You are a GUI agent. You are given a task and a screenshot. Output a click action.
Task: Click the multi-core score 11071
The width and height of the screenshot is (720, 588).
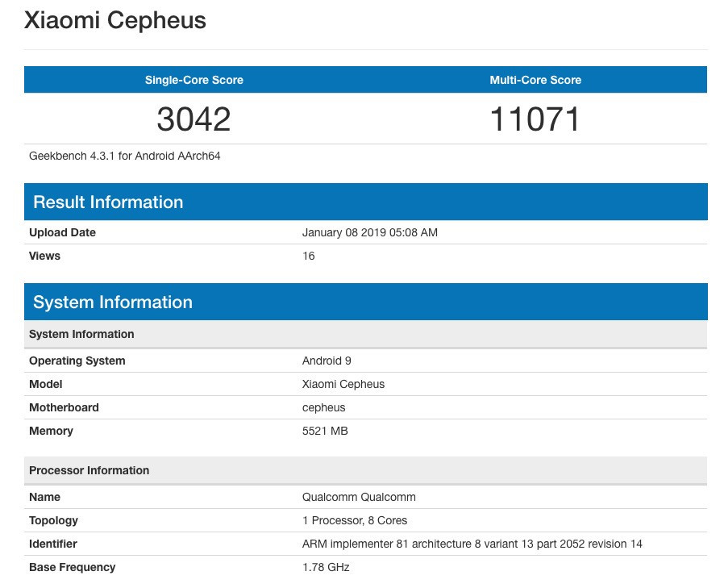click(x=535, y=119)
